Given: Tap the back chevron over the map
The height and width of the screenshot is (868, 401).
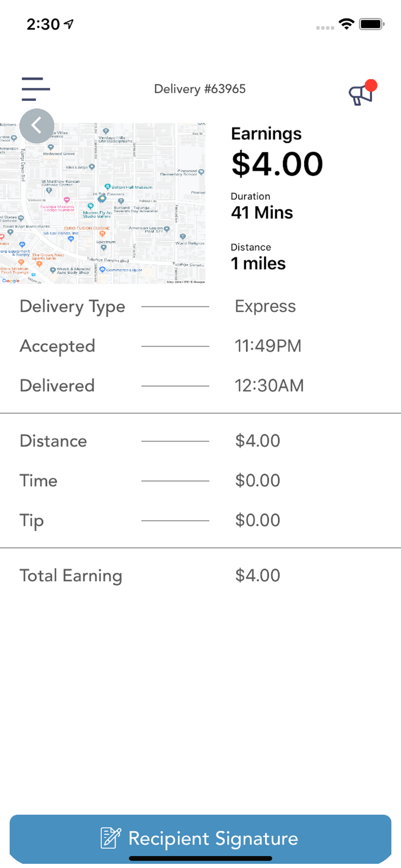Looking at the screenshot, I should [37, 126].
